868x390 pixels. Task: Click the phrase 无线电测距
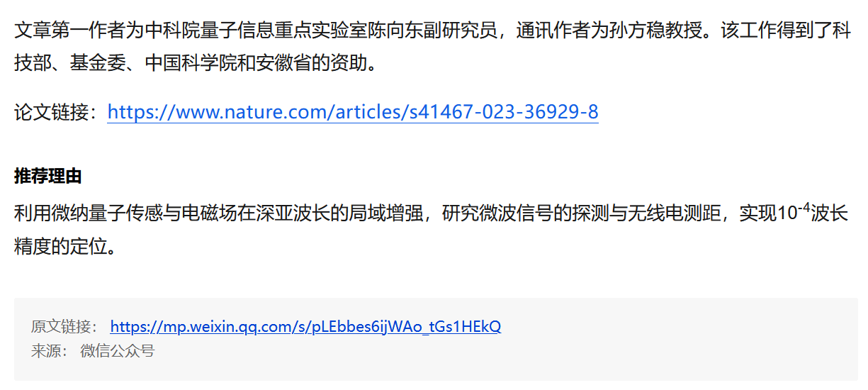click(675, 213)
